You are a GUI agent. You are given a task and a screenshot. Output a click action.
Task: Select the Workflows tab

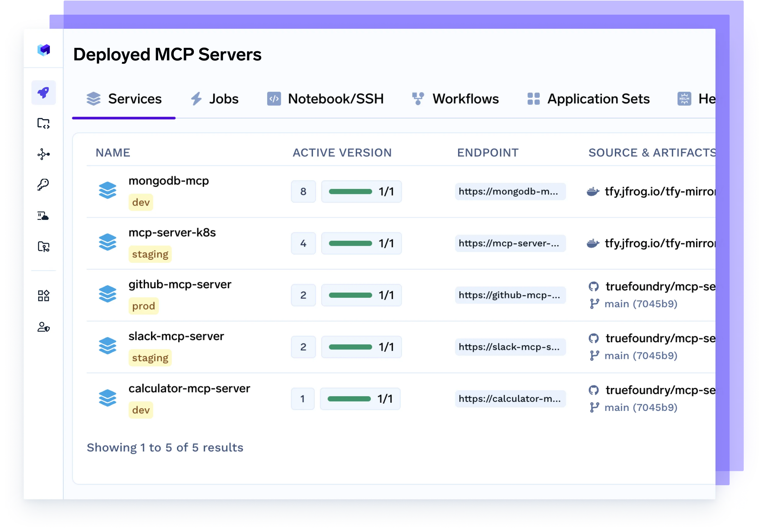click(x=455, y=99)
